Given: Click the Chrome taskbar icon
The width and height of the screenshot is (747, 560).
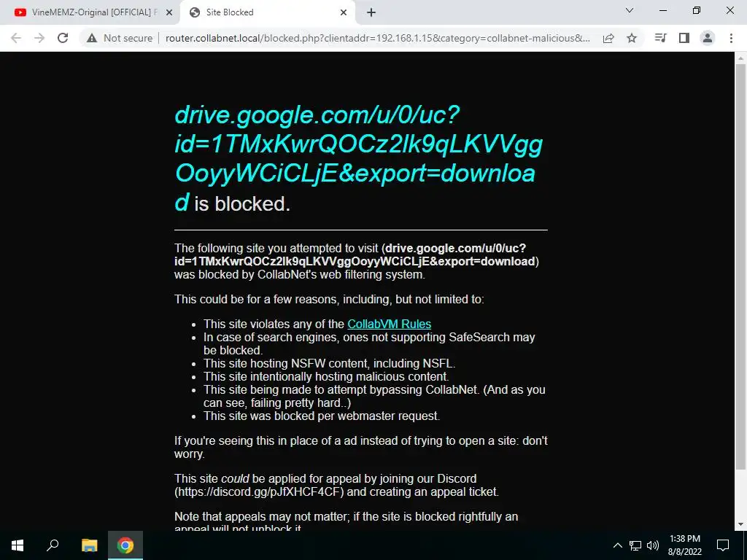Looking at the screenshot, I should coord(125,545).
